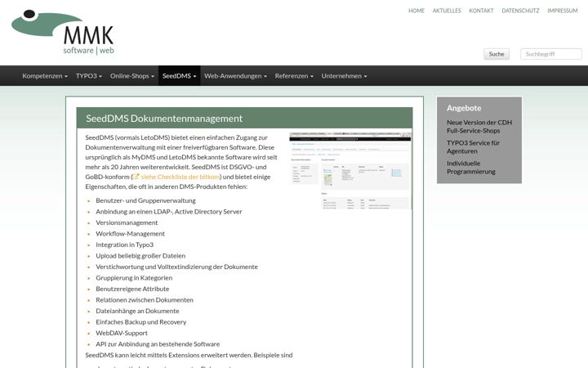
Task: Click the 'Workflow-Management' list item
Action: [x=130, y=234]
